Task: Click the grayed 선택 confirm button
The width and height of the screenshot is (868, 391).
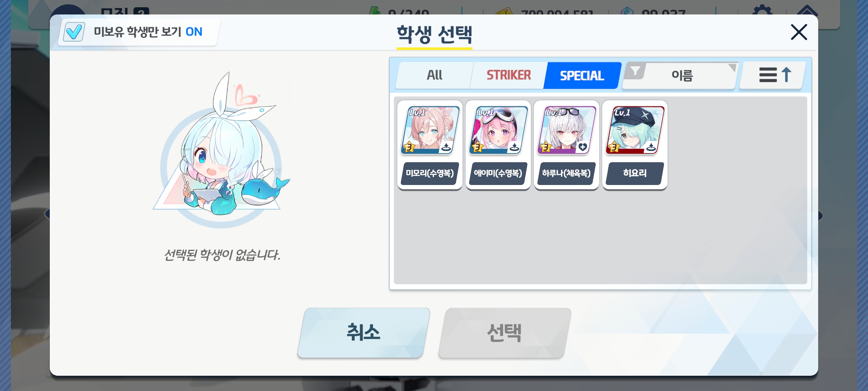Action: click(505, 333)
